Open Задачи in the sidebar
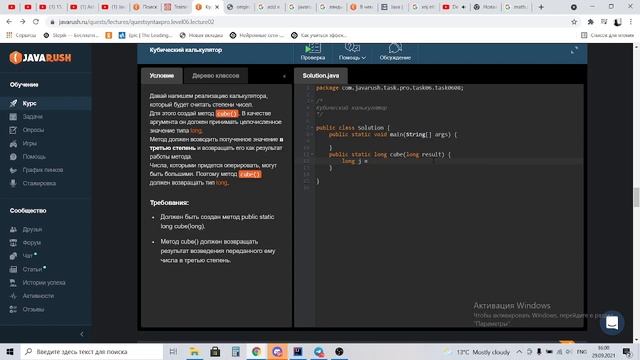This screenshot has height=360, width=640. 33,117
